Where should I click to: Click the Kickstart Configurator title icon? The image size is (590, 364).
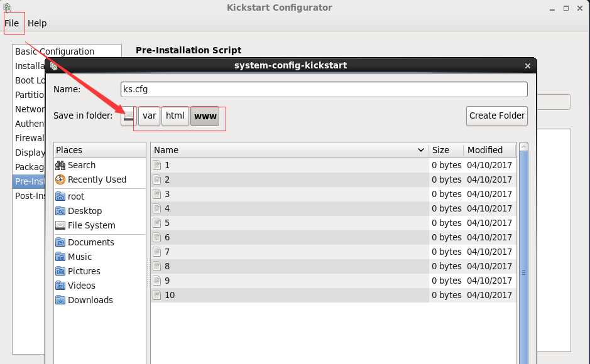pos(7,7)
